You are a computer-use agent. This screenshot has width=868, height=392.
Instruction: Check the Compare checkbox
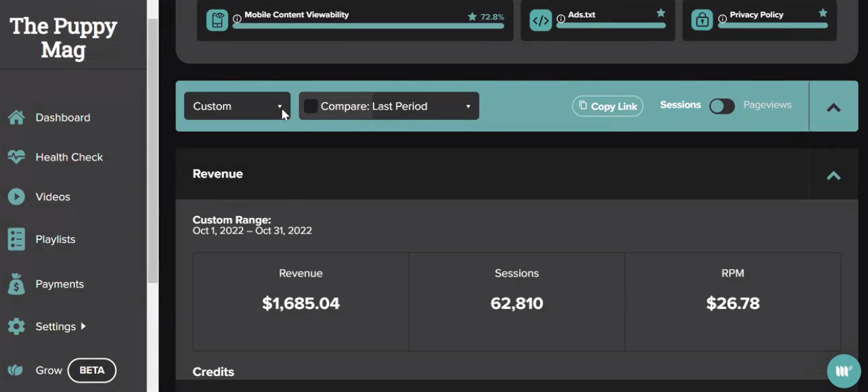[311, 106]
